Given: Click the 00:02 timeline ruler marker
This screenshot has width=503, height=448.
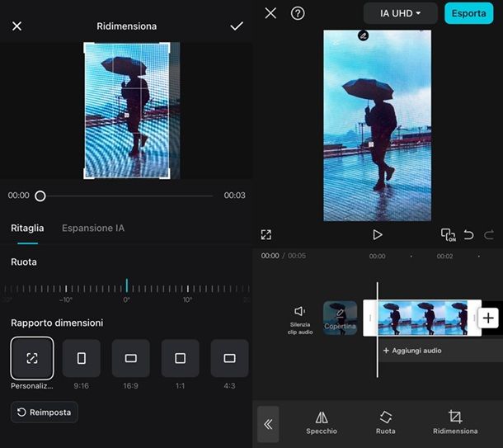Looking at the screenshot, I should tap(444, 256).
